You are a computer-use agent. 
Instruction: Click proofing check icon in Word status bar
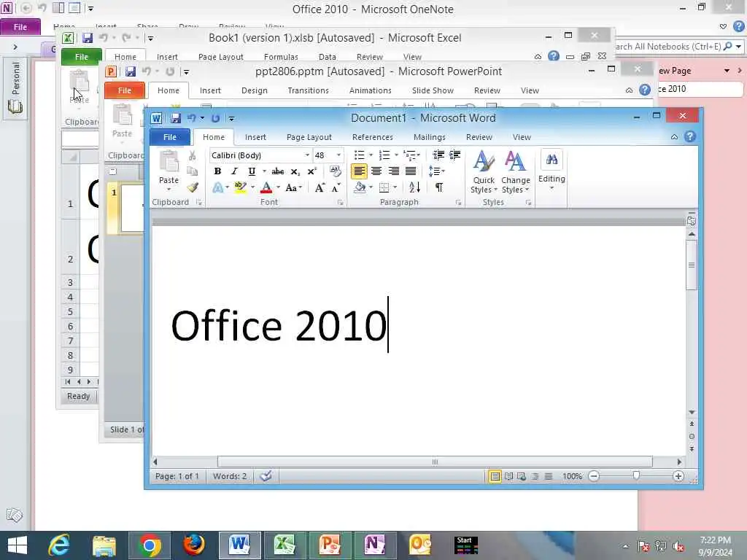point(266,475)
